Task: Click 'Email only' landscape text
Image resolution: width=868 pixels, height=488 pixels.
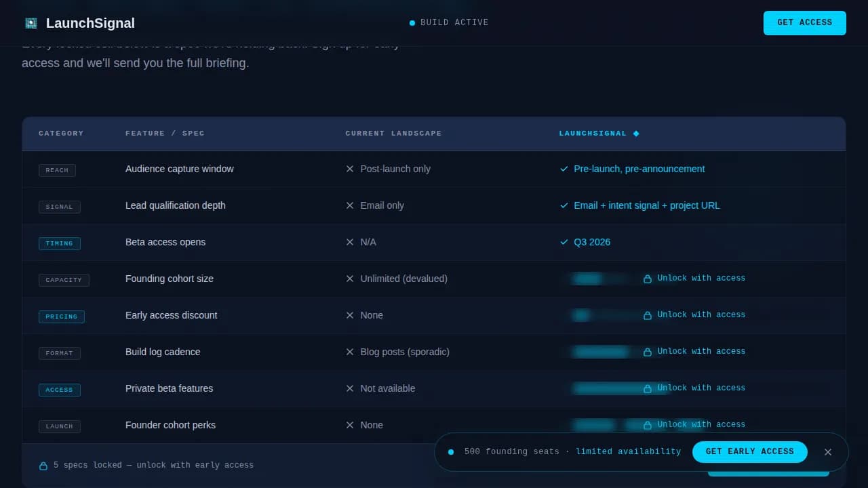Action: tap(382, 205)
